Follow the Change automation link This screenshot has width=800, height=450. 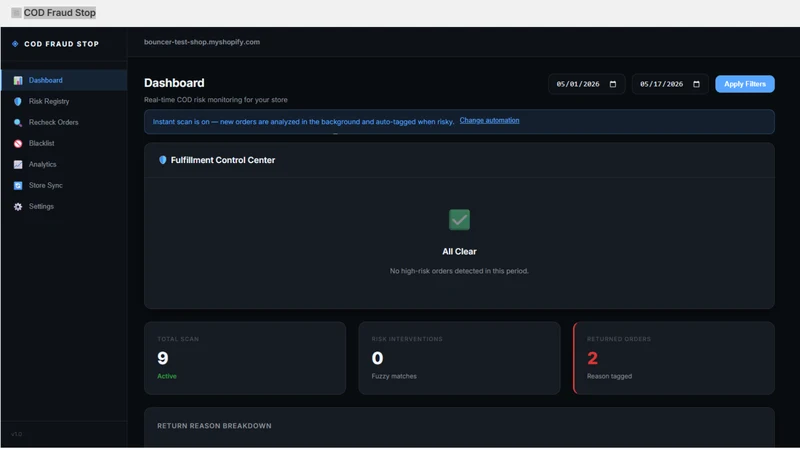click(x=489, y=120)
